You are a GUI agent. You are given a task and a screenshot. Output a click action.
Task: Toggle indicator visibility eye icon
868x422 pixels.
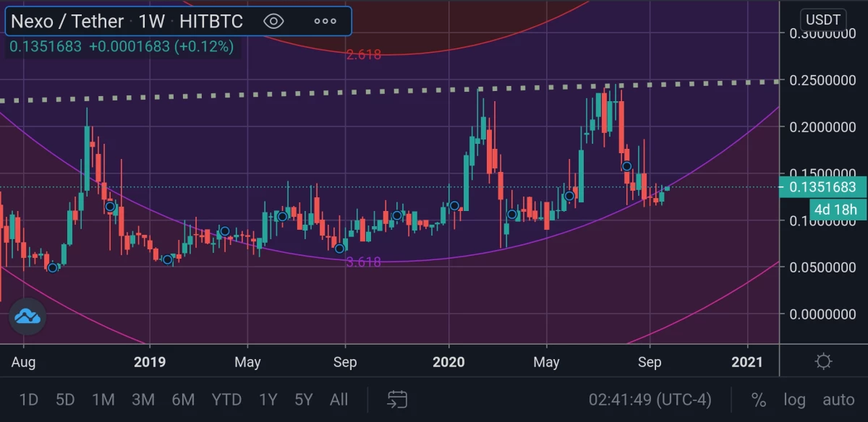click(273, 21)
